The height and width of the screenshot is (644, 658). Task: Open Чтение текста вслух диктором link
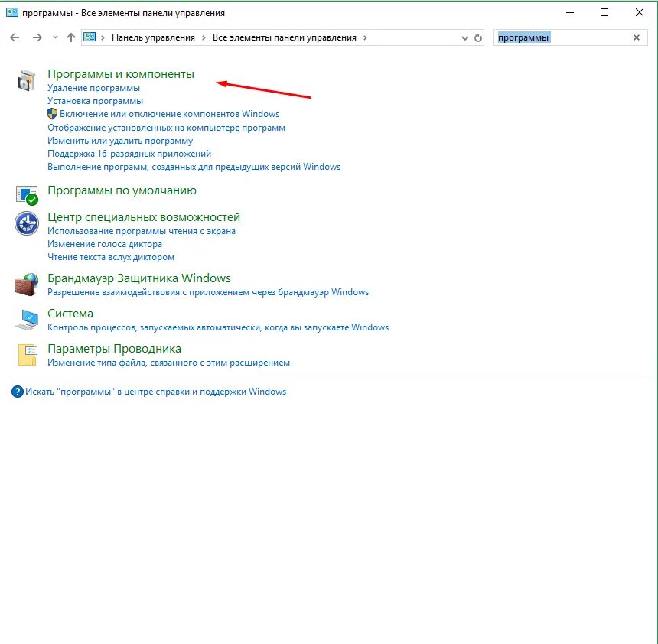pos(111,257)
